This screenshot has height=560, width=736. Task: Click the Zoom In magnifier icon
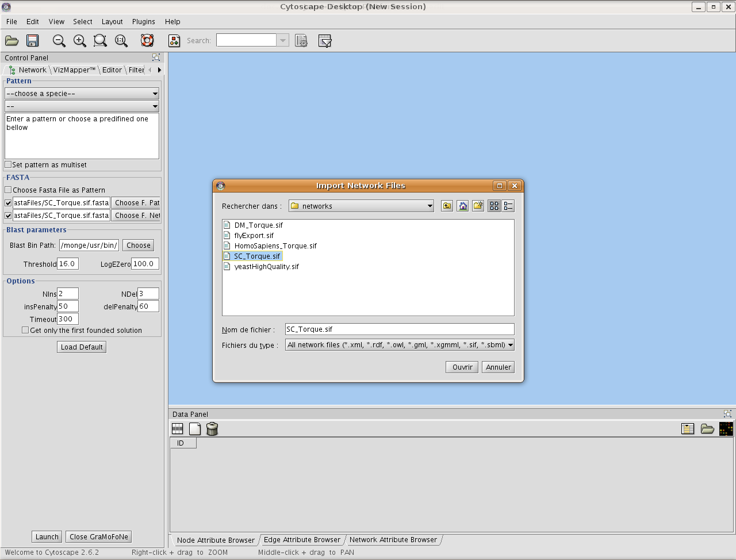(x=79, y=41)
